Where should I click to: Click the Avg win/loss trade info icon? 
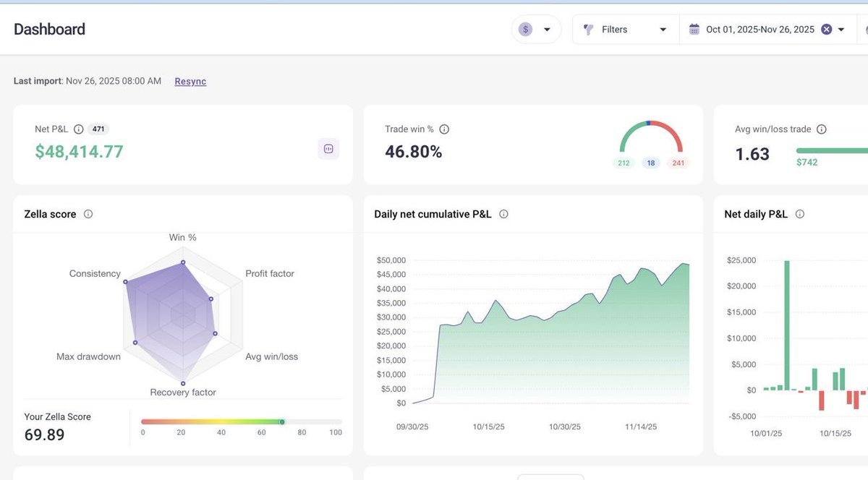point(822,129)
